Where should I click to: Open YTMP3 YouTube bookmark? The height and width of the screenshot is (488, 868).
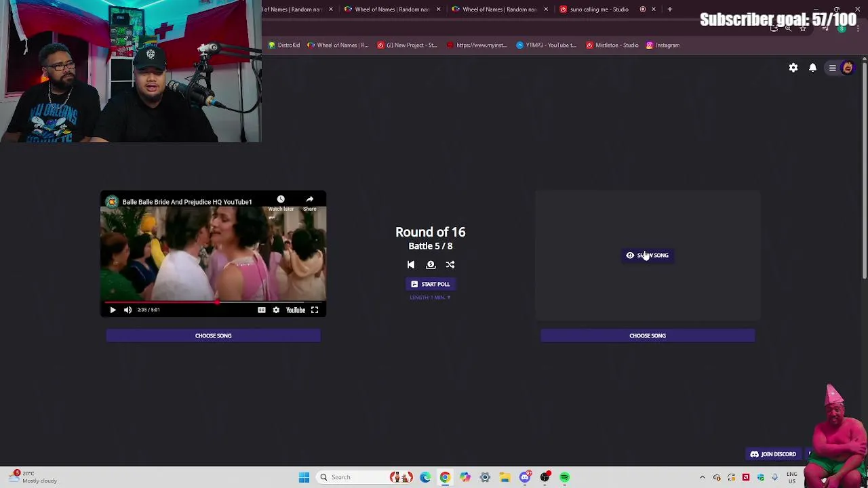(x=546, y=45)
